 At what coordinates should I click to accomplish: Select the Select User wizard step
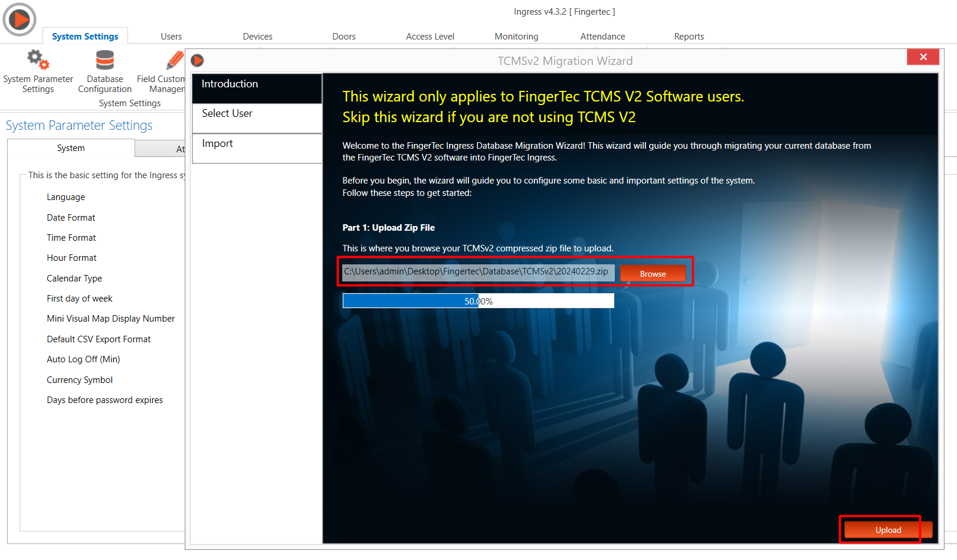point(257,118)
